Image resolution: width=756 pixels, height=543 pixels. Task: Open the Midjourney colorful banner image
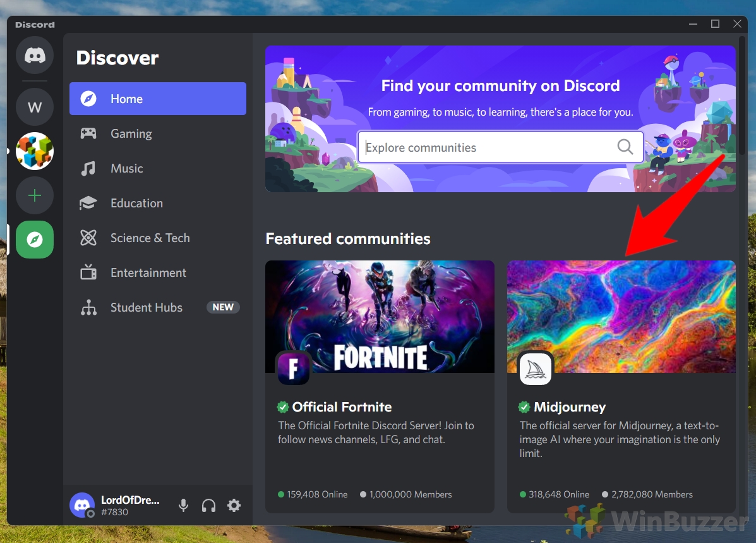point(621,317)
